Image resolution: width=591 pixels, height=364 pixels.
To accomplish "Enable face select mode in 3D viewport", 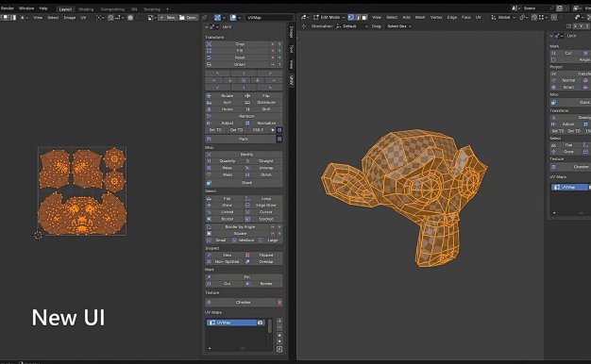I will pyautogui.click(x=364, y=17).
